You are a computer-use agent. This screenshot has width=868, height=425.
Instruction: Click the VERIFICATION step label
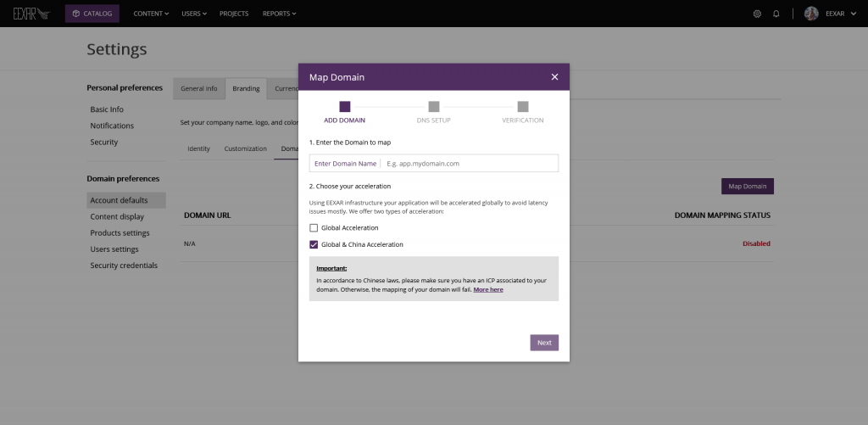[x=522, y=120]
